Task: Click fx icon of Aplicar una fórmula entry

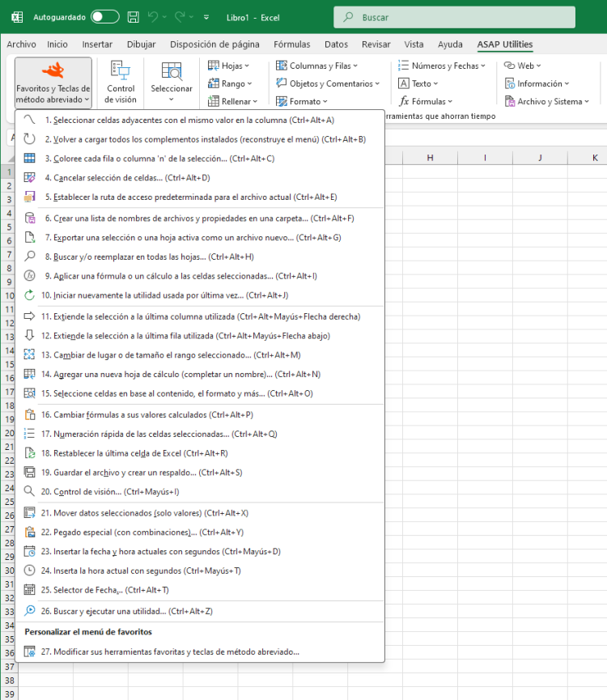Action: (29, 275)
